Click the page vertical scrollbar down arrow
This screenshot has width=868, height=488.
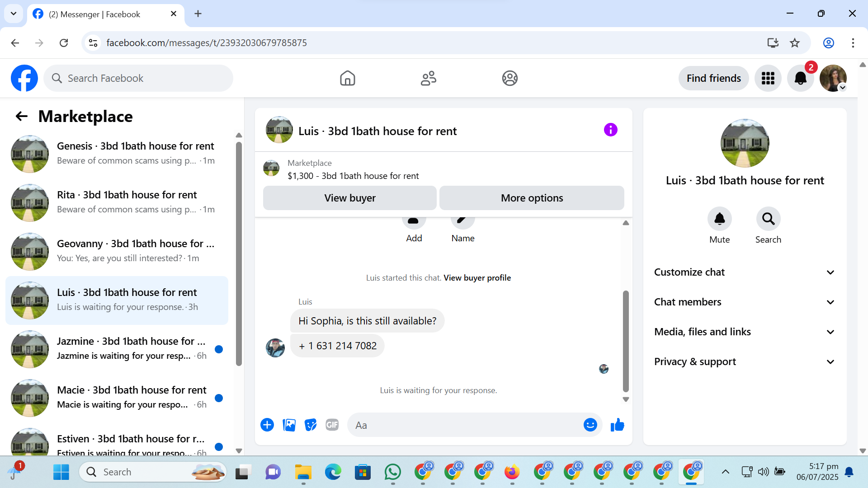tap(863, 450)
